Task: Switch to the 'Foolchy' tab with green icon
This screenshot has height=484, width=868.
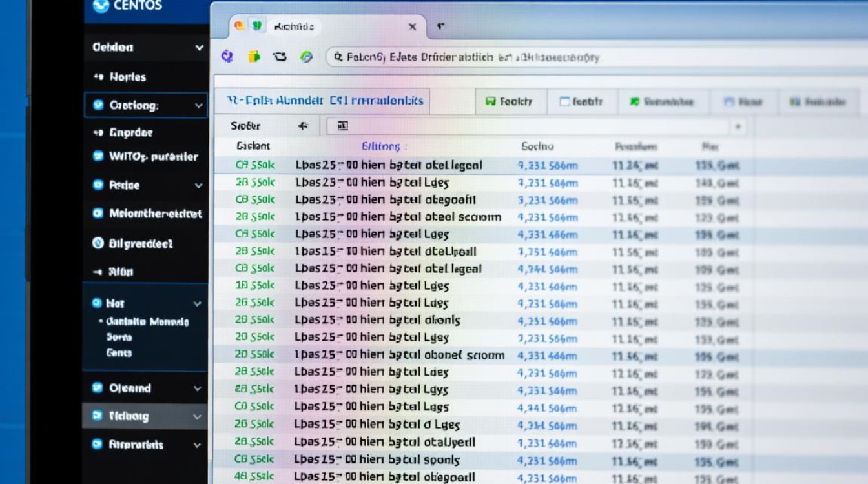Action: (x=509, y=102)
